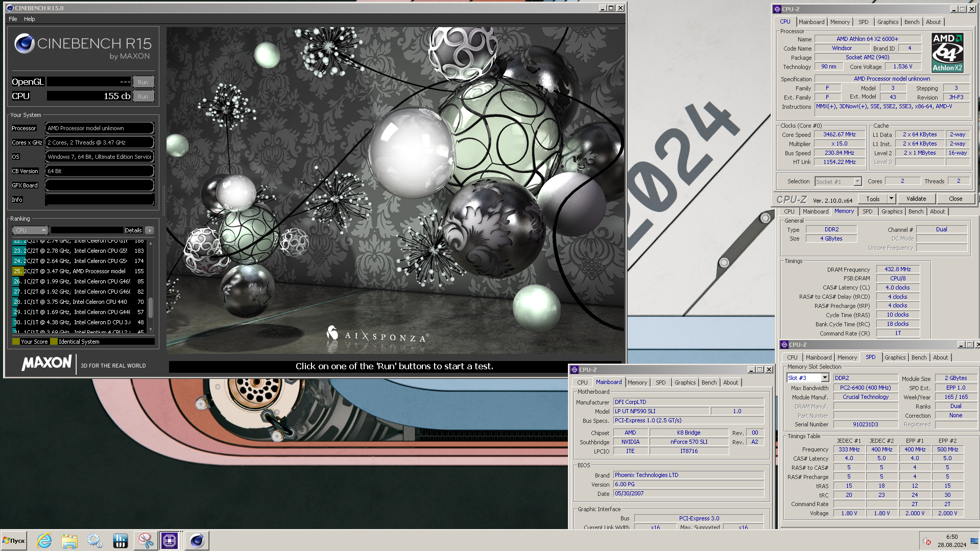The image size is (980, 551).
Task: Click the Cinebench R15 sphere logo
Action: [24, 44]
